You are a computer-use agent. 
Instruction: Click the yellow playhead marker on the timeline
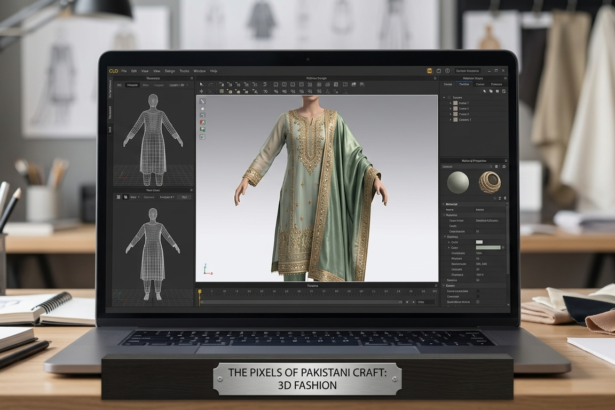(x=200, y=291)
